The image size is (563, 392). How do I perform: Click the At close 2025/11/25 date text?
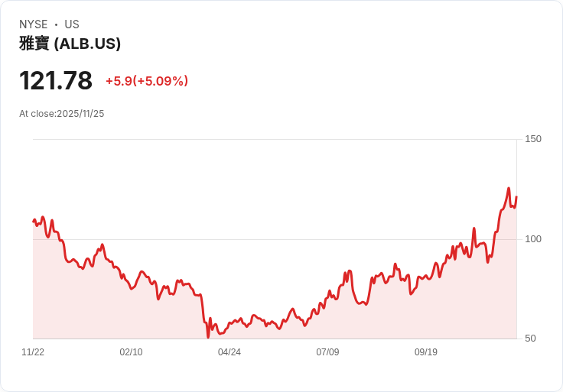point(62,114)
